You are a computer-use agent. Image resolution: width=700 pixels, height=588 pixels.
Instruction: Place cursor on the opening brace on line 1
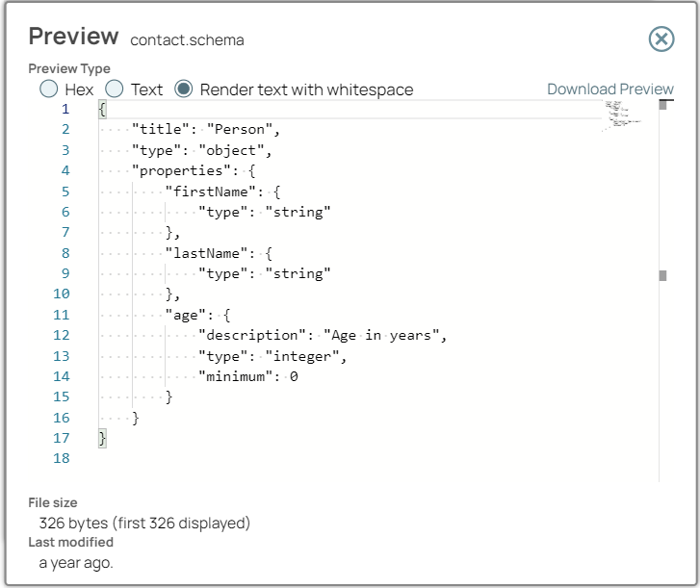coord(102,110)
